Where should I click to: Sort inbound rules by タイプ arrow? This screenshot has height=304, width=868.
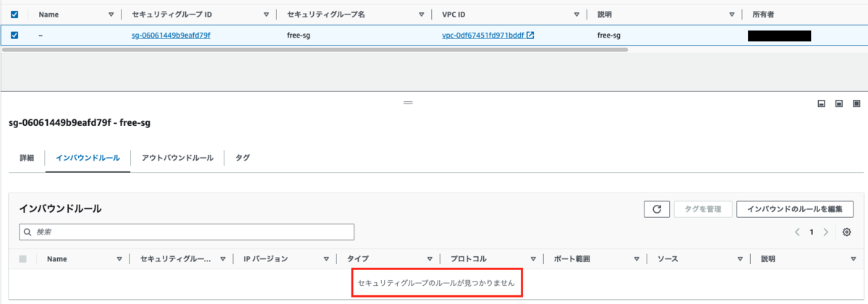pos(430,258)
